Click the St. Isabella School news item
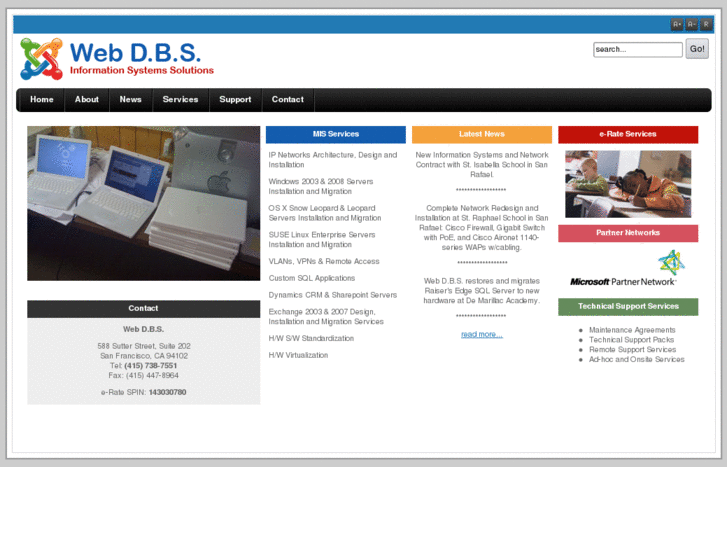The image size is (727, 545). tap(482, 165)
